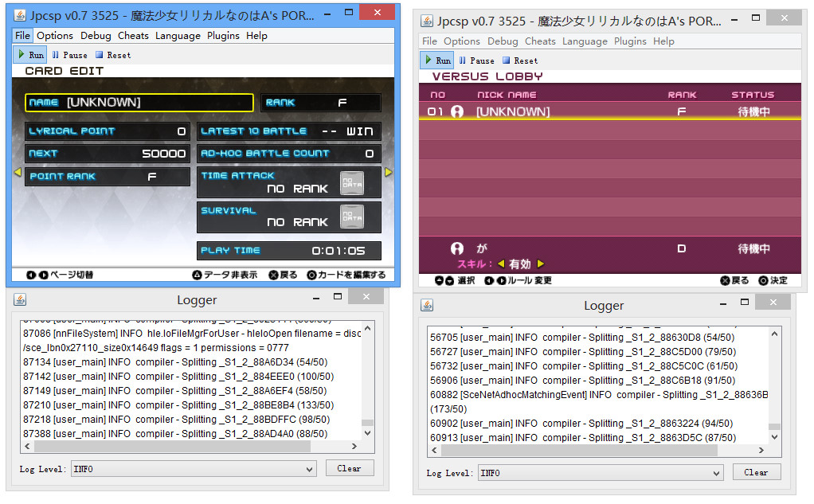Toggle skill setting with right yellow arrow
814x504 pixels.
tap(541, 264)
